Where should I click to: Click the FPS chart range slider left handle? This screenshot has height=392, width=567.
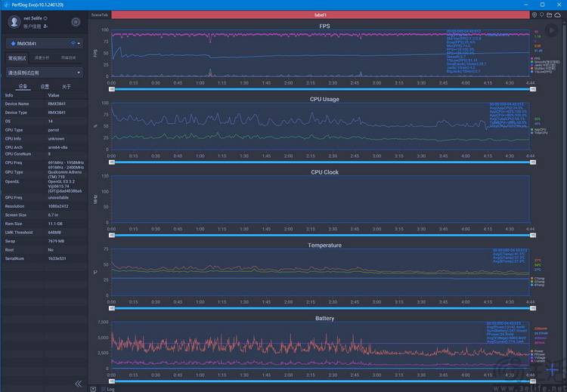click(x=112, y=89)
